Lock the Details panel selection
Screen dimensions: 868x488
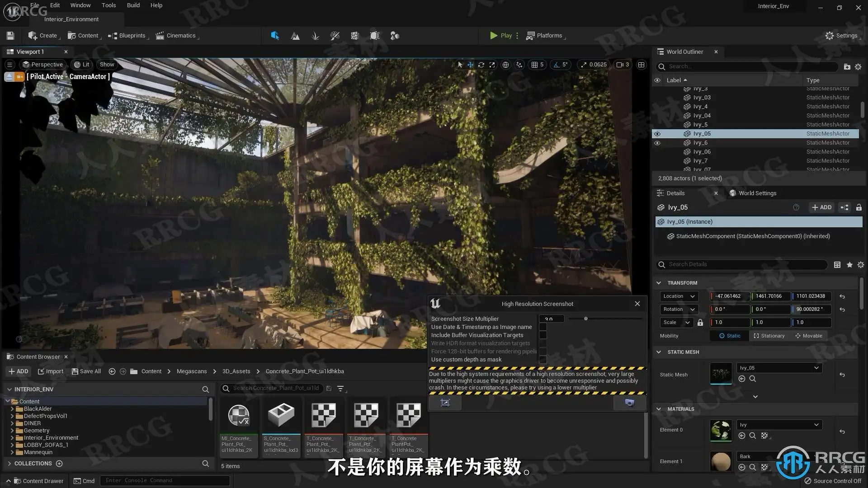859,207
